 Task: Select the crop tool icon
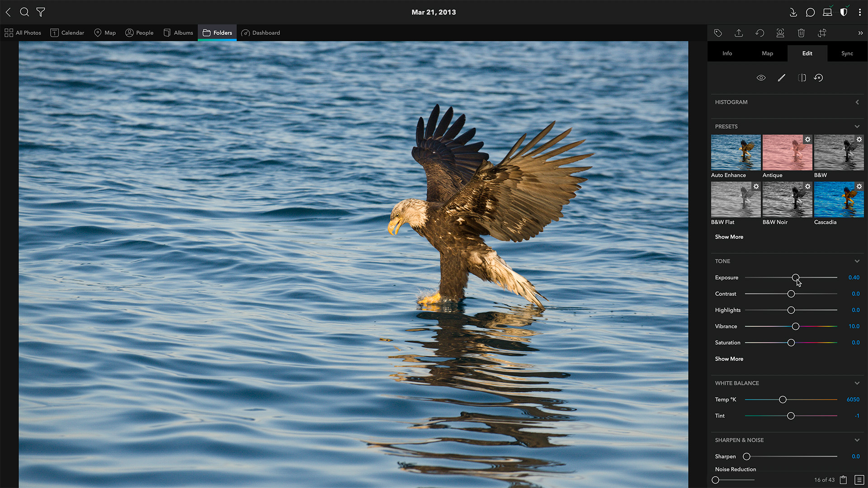pyautogui.click(x=822, y=33)
